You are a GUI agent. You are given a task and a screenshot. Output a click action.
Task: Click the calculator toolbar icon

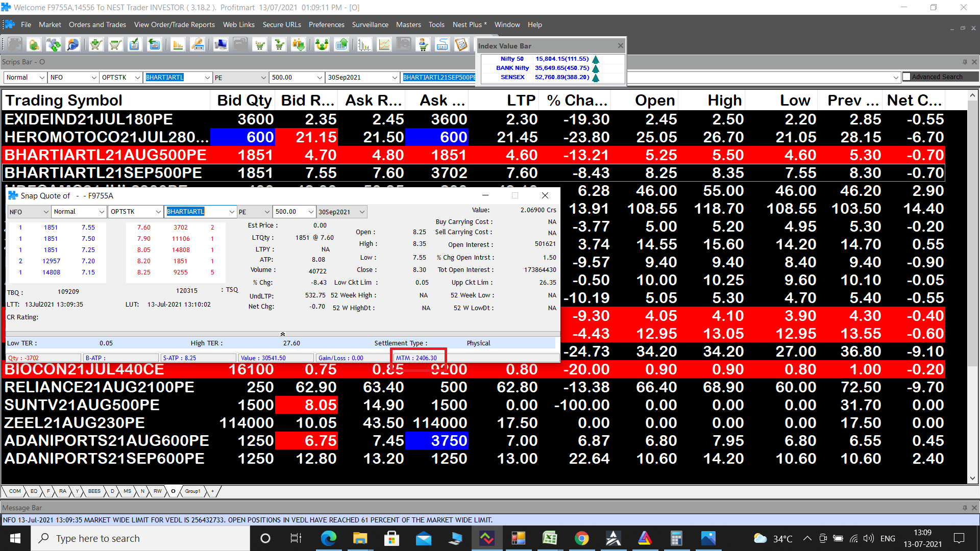pyautogui.click(x=461, y=45)
